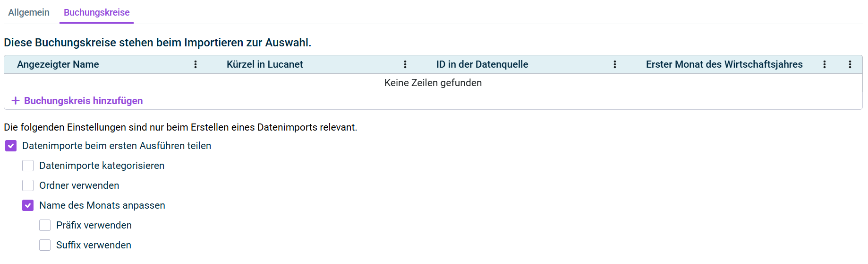The image size is (868, 264).
Task: Select the Buchungskreise tab
Action: pyautogui.click(x=96, y=12)
